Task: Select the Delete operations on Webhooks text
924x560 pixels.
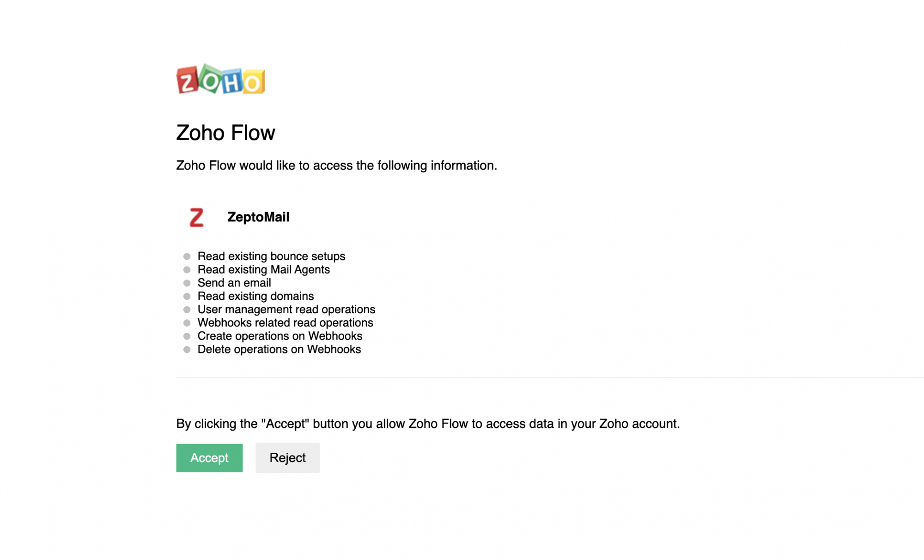Action: coord(279,350)
